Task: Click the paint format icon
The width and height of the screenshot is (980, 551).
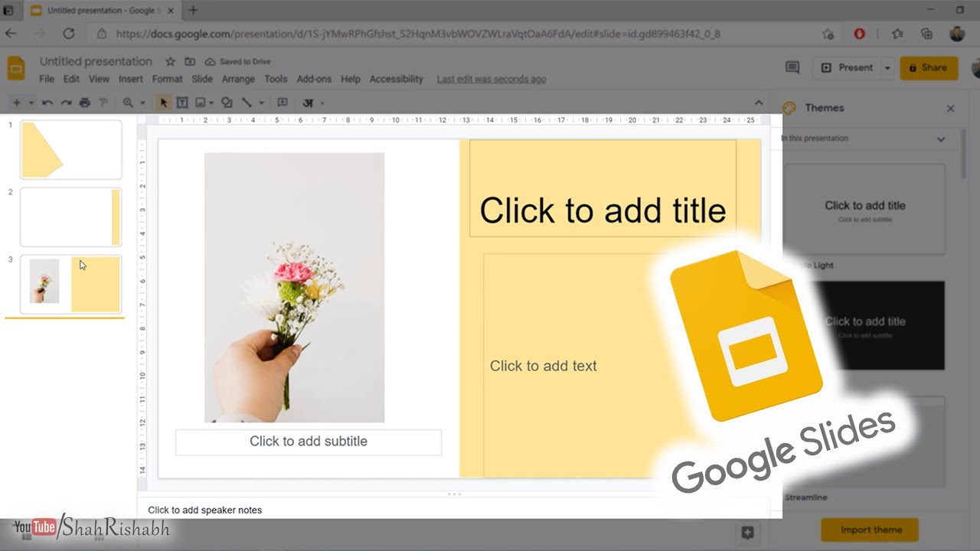Action: (103, 103)
